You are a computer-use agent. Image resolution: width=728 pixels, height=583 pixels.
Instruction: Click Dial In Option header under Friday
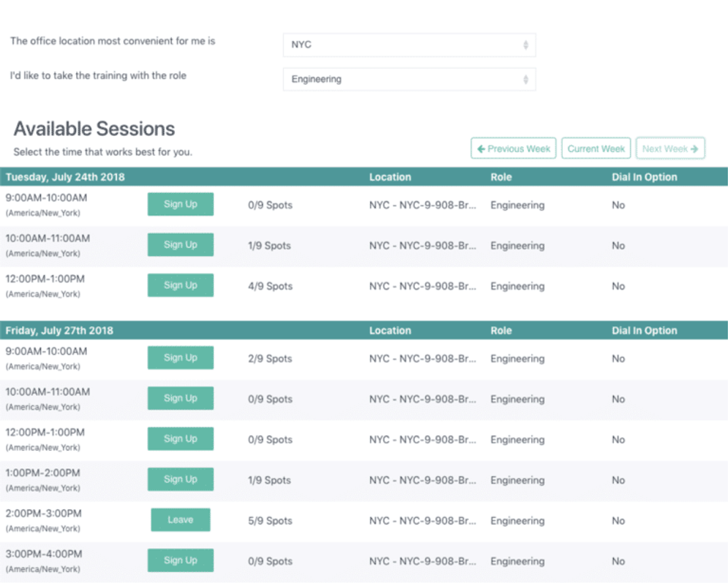coord(645,331)
